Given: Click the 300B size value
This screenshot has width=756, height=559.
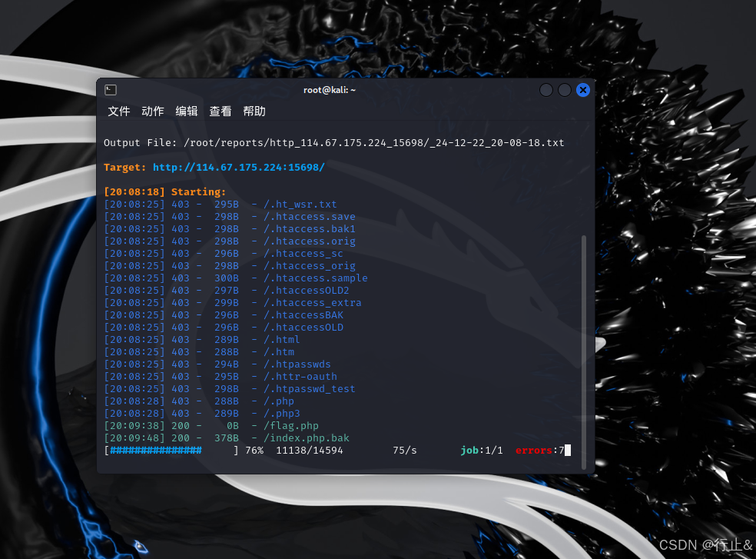Looking at the screenshot, I should pos(227,278).
